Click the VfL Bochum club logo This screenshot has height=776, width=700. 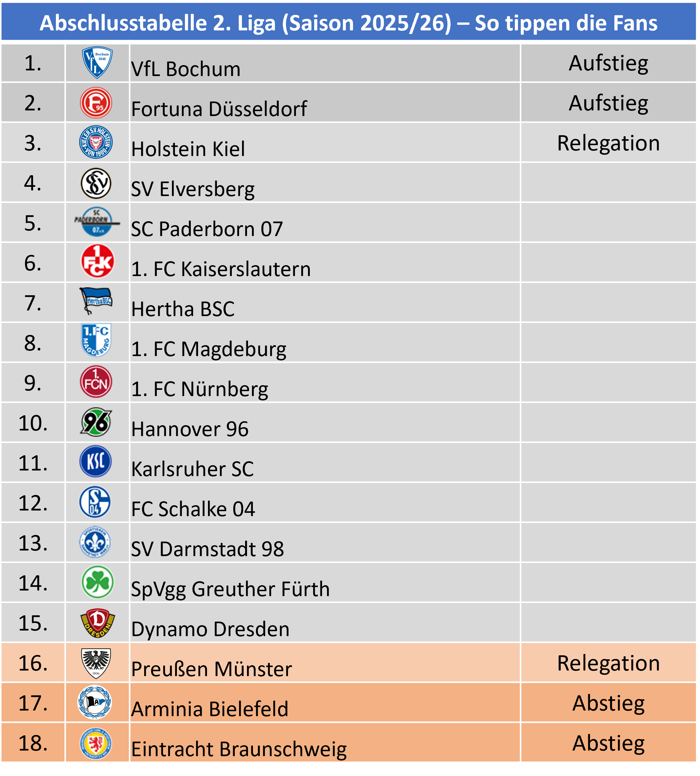tap(97, 62)
